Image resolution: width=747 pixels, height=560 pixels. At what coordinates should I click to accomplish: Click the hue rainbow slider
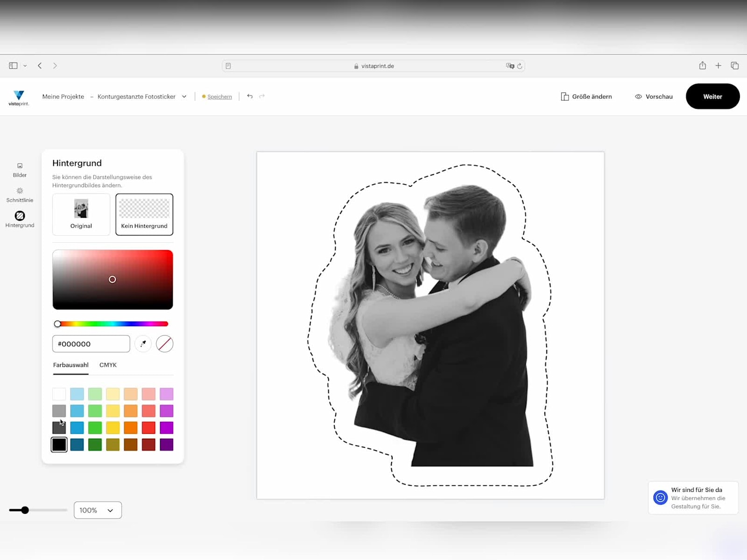click(112, 324)
